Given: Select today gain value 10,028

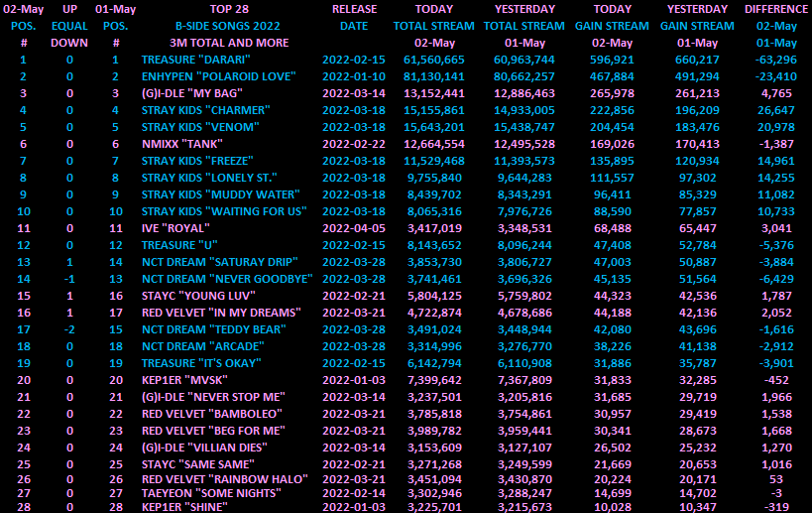Looking at the screenshot, I should 612,507.
